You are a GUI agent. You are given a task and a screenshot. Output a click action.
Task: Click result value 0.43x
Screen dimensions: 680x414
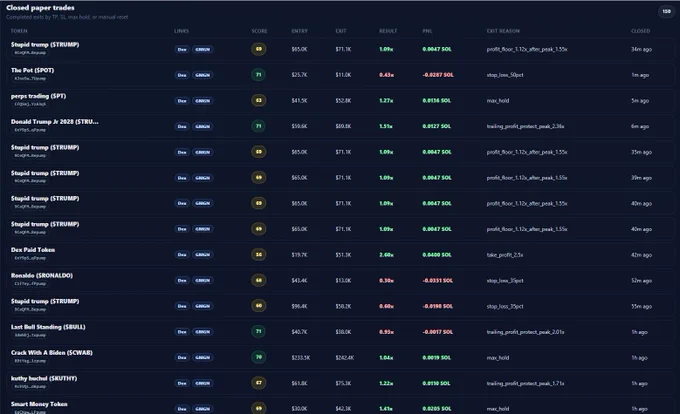[x=386, y=75]
